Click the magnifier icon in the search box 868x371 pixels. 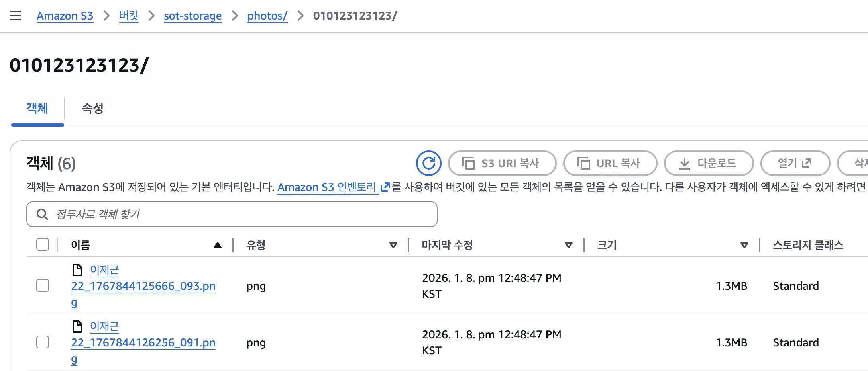(42, 215)
